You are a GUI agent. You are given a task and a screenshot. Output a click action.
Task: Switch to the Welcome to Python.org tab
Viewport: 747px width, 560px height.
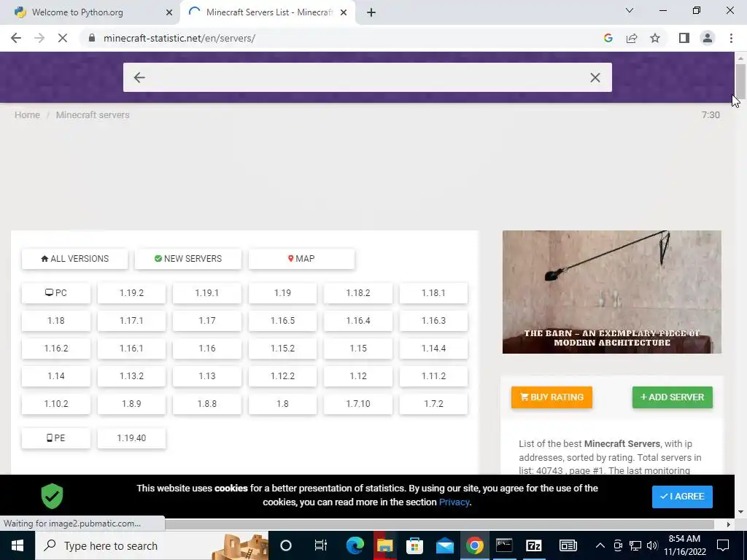[x=90, y=13]
